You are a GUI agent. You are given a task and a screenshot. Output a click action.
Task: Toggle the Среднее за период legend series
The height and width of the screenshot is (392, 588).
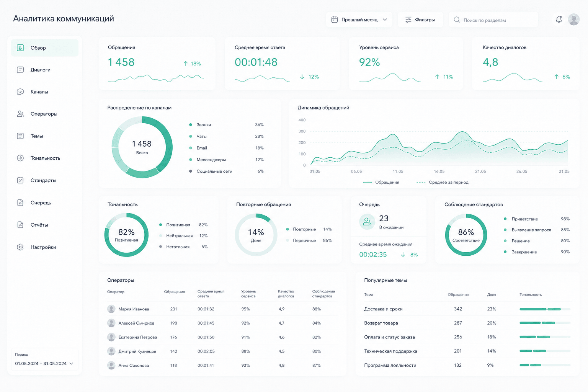coord(443,182)
